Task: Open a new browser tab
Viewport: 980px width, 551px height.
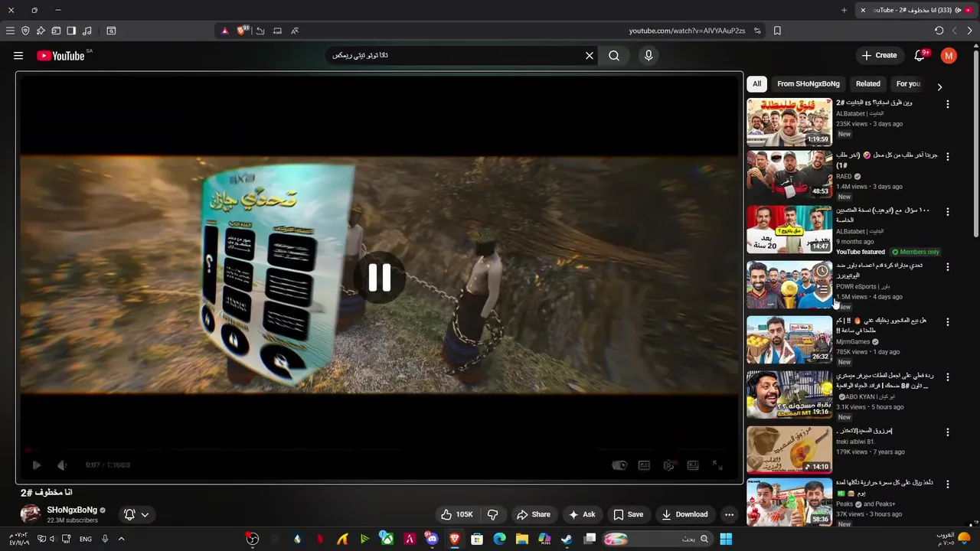Action: pos(844,10)
